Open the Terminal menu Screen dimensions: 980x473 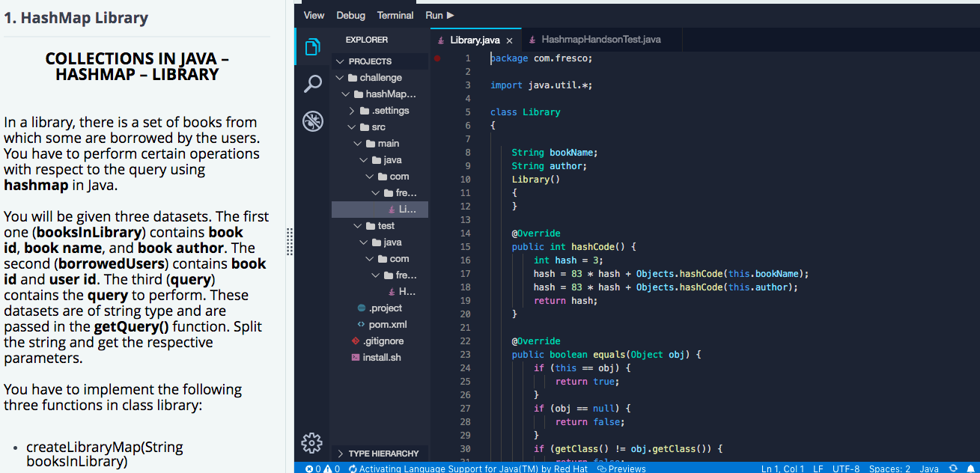[395, 15]
